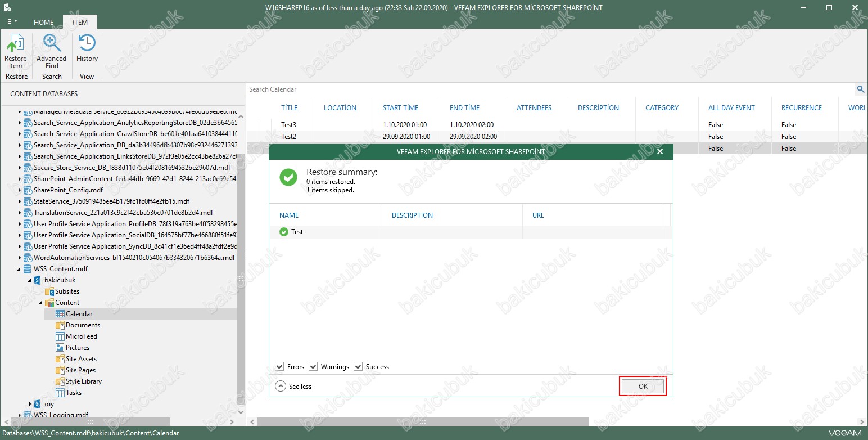The height and width of the screenshot is (440, 868).
Task: Sort by the RECURRENCE column header
Action: pos(801,108)
